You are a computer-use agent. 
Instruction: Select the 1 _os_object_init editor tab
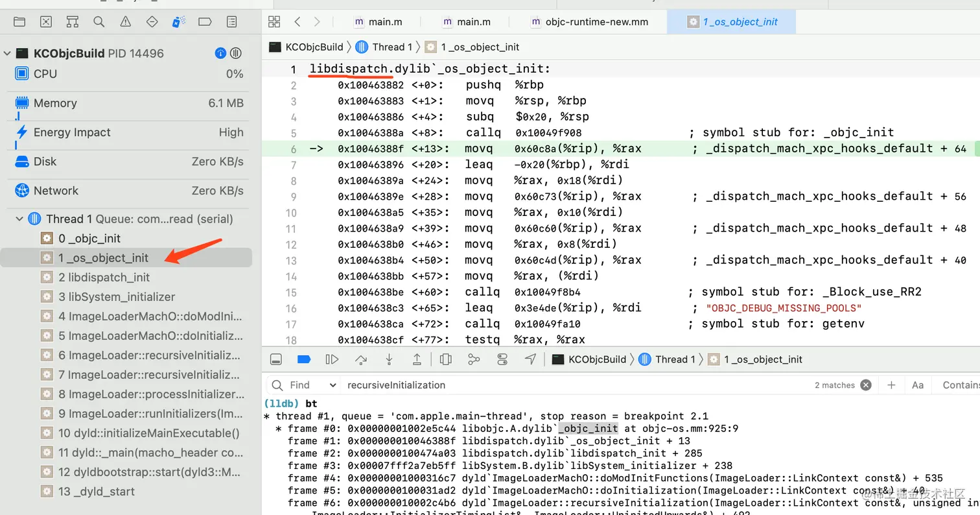tap(732, 21)
